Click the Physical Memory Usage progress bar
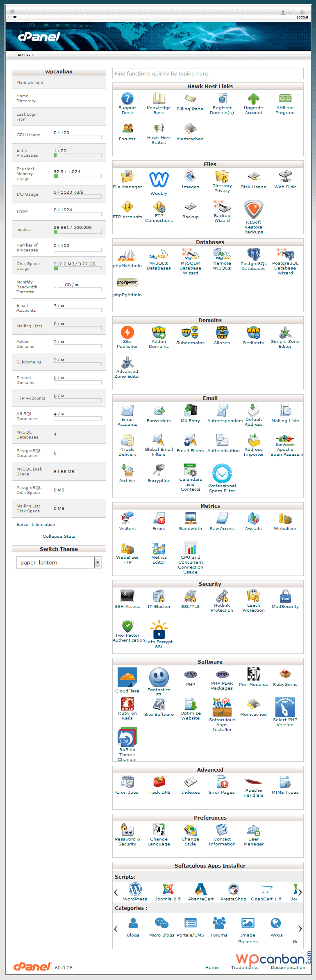Viewport: 316px width, 980px height. click(77, 176)
